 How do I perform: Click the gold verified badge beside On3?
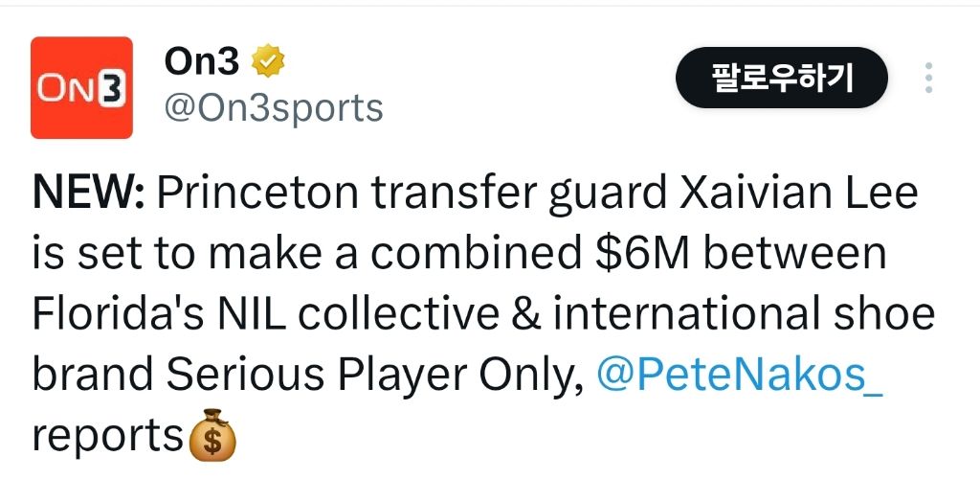click(x=268, y=63)
